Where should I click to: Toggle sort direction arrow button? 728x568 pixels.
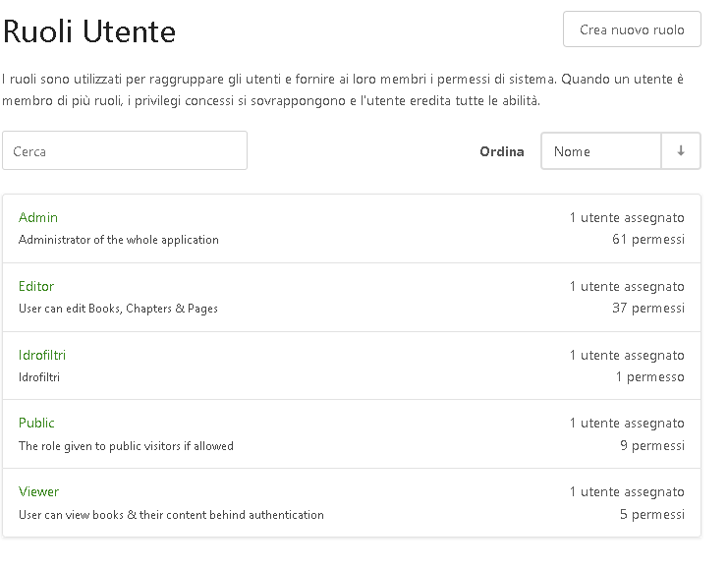coord(681,151)
